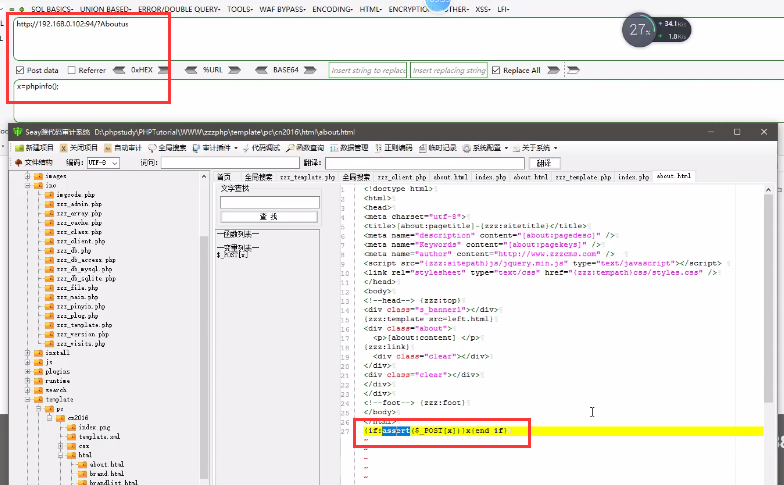Click the 查找 (Find) button
784x485 pixels.
269,216
